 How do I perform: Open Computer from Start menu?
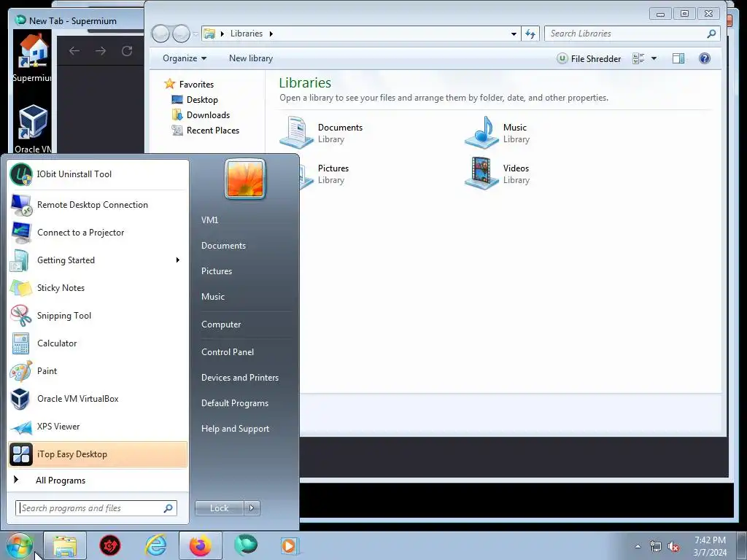click(x=221, y=324)
